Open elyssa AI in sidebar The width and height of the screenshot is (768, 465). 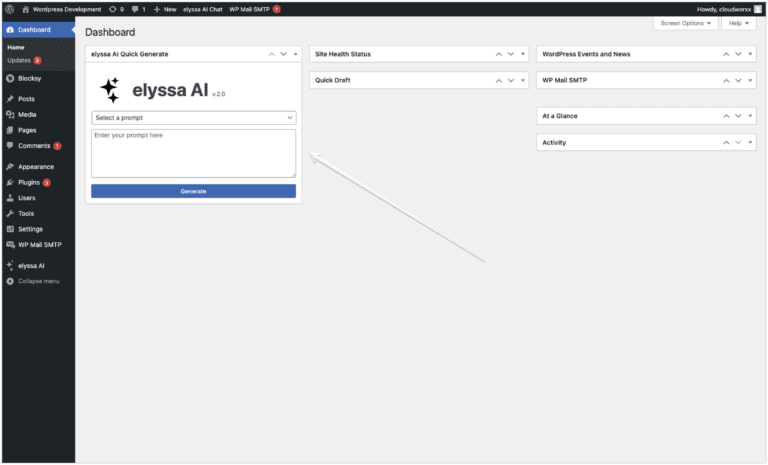tap(39, 266)
